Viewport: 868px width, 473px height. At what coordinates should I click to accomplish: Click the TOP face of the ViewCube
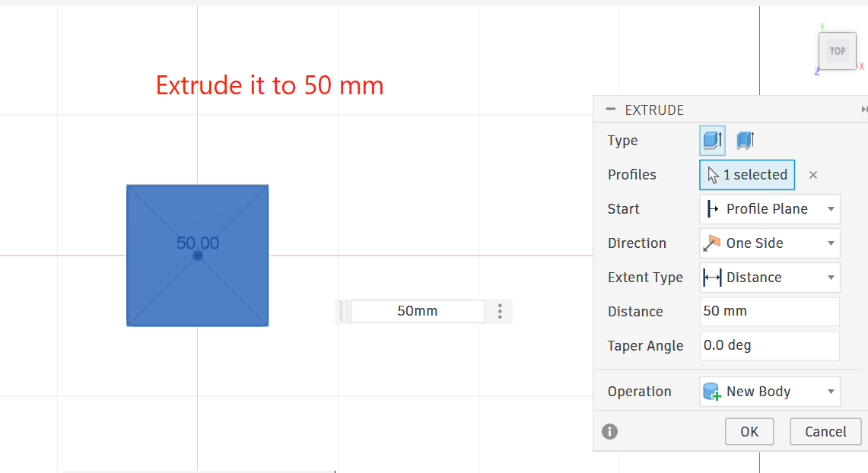click(837, 51)
